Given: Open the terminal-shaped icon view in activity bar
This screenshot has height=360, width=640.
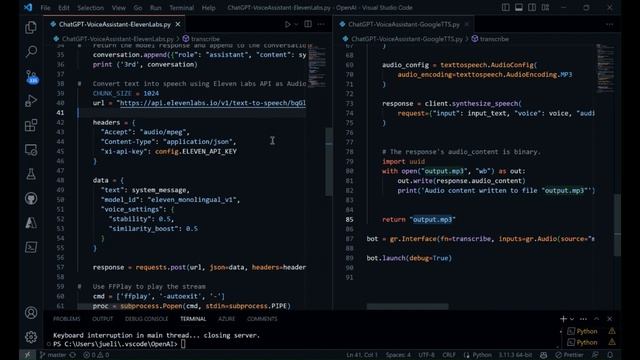Looking at the screenshot, I should click(31, 247).
